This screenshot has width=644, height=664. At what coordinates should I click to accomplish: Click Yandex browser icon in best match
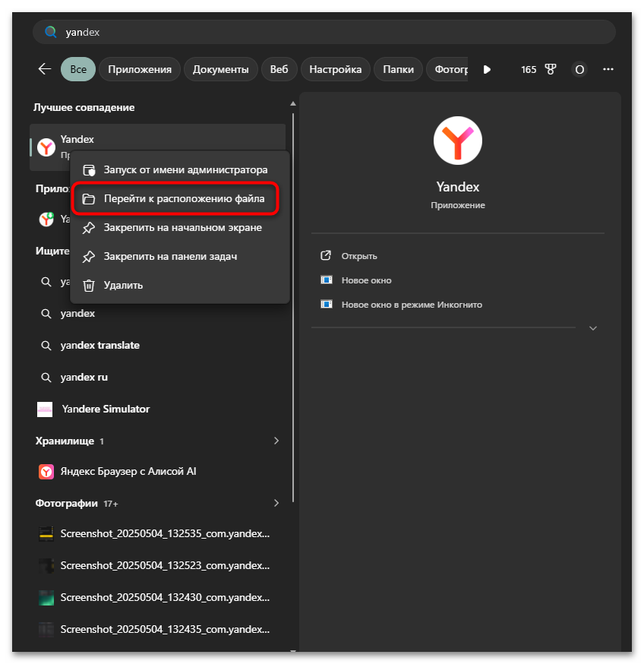tap(46, 147)
